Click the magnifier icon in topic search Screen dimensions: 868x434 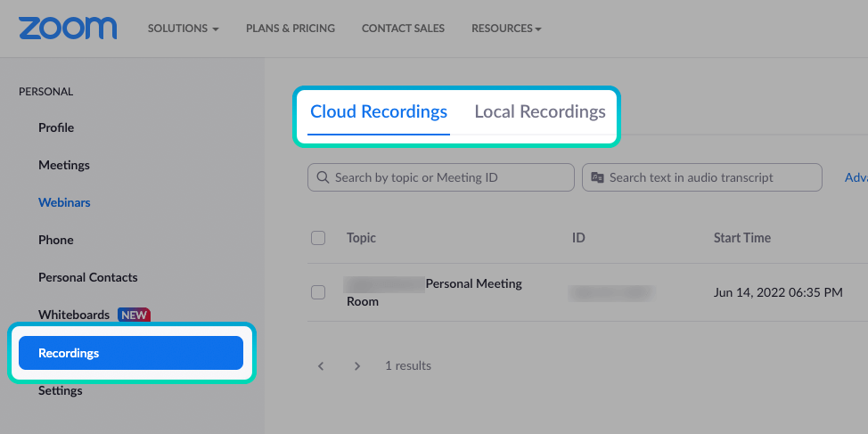323,177
